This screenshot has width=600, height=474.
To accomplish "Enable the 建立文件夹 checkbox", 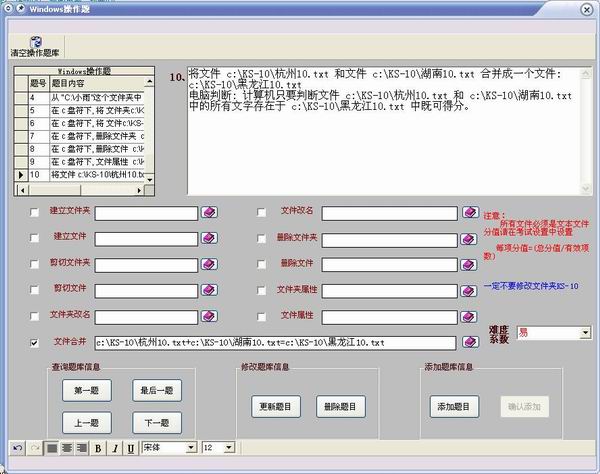I will 34,212.
